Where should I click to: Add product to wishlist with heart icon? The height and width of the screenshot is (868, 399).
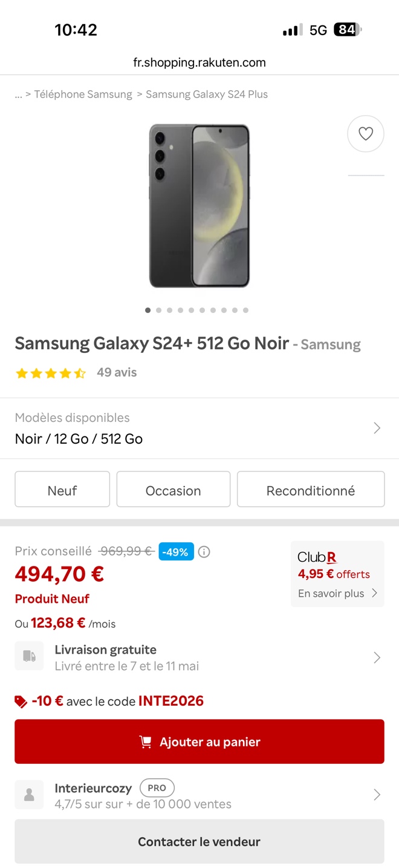[366, 134]
